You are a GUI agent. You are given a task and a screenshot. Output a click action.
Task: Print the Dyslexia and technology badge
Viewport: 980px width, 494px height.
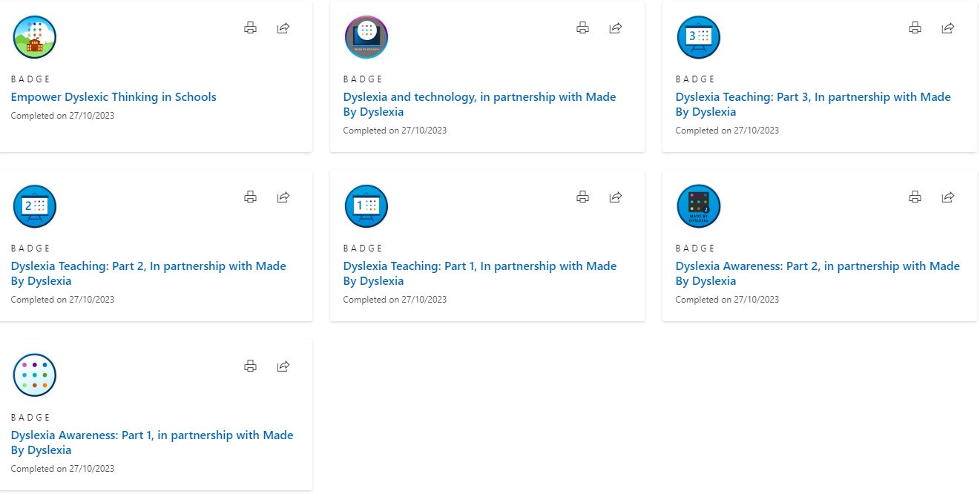pos(583,28)
